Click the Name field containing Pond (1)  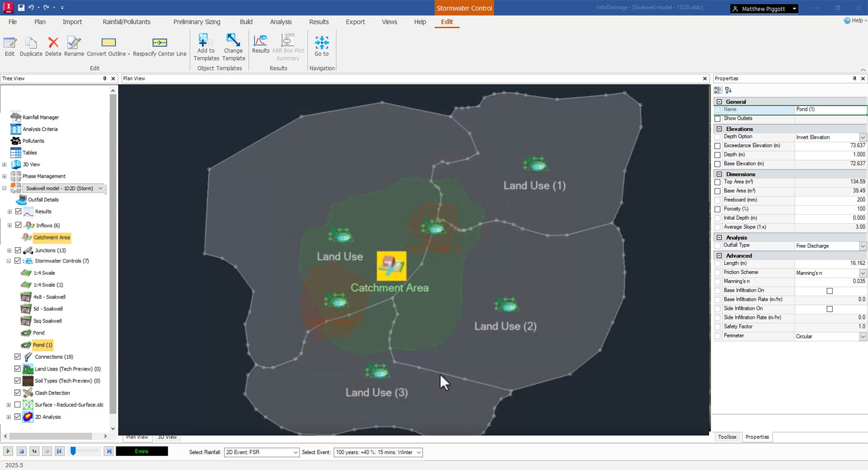pos(830,109)
